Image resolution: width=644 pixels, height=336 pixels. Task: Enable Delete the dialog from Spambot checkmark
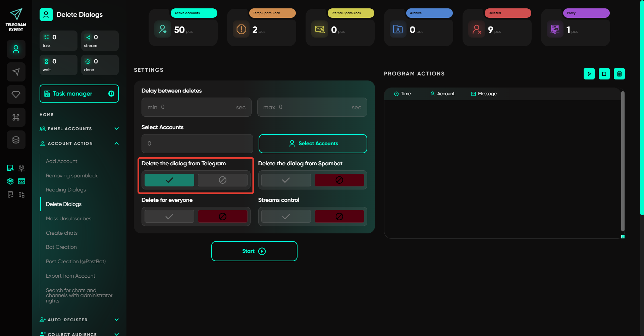pyautogui.click(x=286, y=180)
